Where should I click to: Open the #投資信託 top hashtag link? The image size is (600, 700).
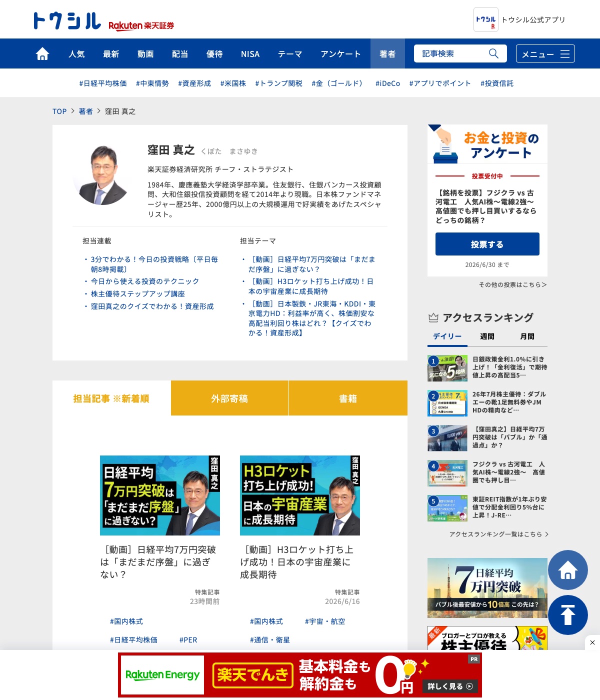[497, 83]
